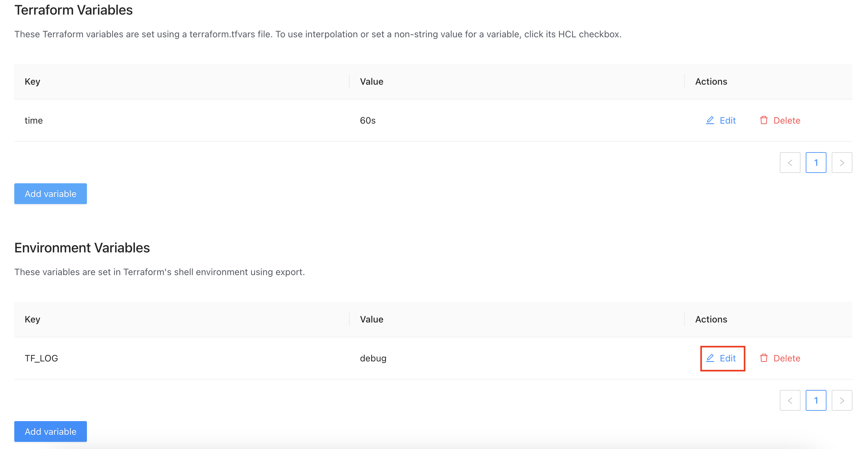Click the pencil icon in the TF_LOG row
This screenshot has height=449, width=868.
click(x=710, y=358)
